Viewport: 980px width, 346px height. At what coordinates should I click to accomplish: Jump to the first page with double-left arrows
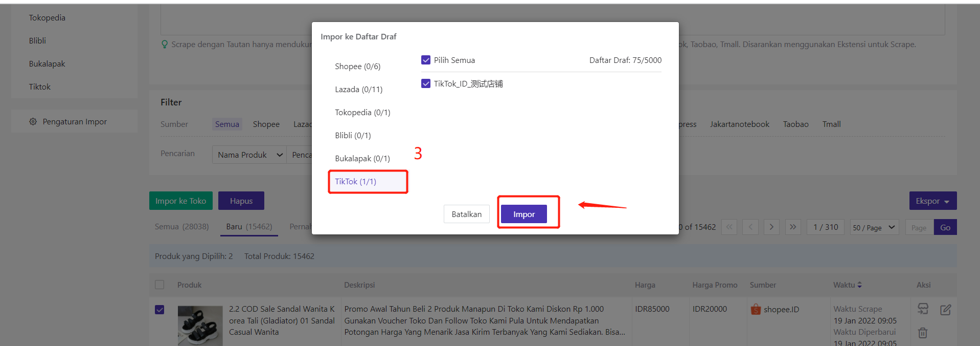[729, 227]
